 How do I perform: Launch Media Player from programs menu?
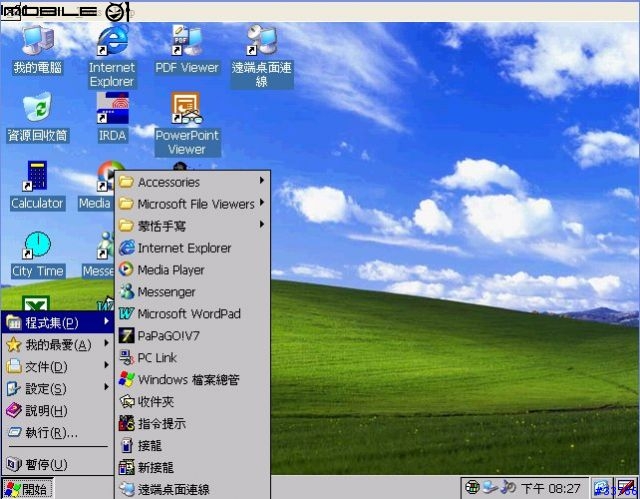[x=192, y=270]
